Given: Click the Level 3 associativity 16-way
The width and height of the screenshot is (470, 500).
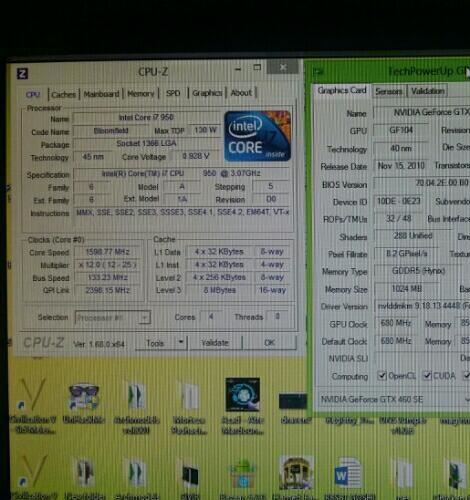Looking at the screenshot, I should click(x=272, y=290).
